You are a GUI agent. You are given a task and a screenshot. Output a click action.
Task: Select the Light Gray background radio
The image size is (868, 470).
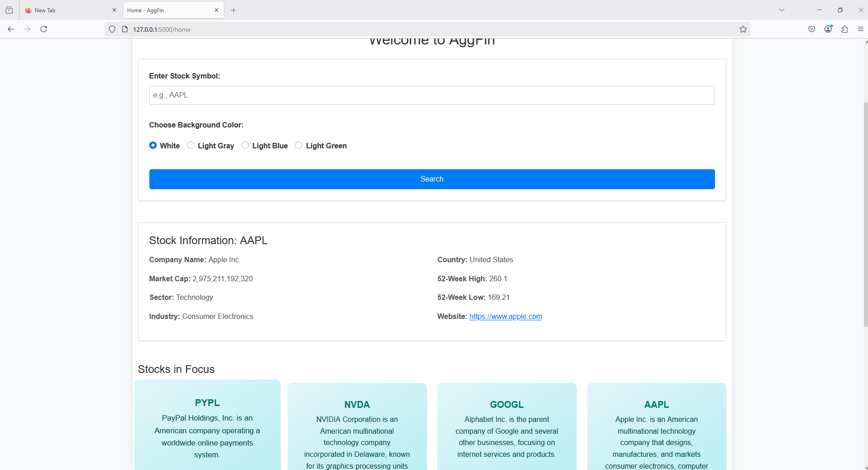191,145
